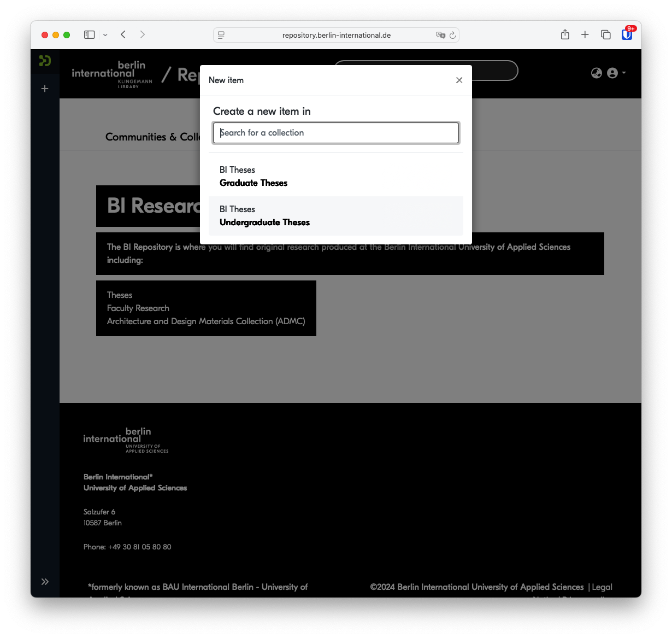Reload the page in address bar

point(452,36)
